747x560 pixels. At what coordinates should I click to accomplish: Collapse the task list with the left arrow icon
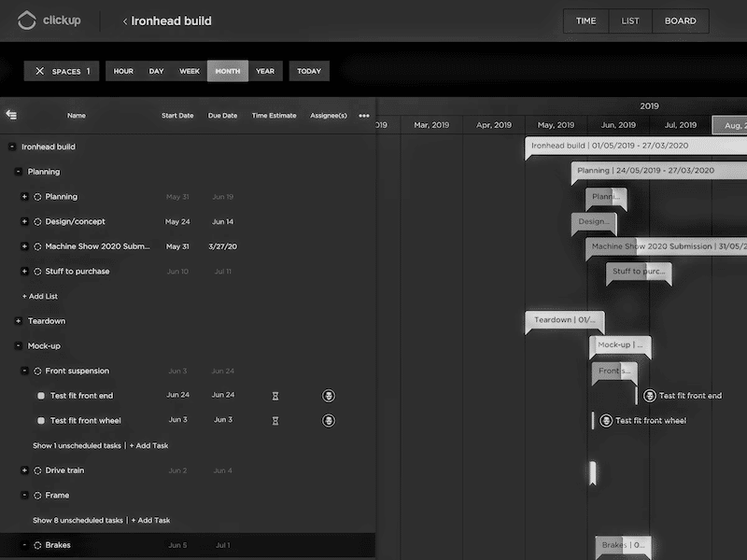tap(13, 115)
